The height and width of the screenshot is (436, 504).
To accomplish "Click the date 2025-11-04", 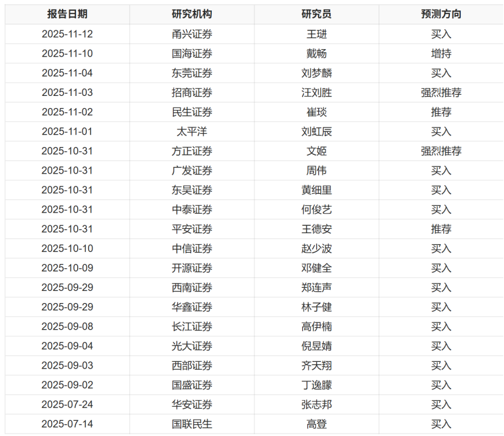I will 67,73.
